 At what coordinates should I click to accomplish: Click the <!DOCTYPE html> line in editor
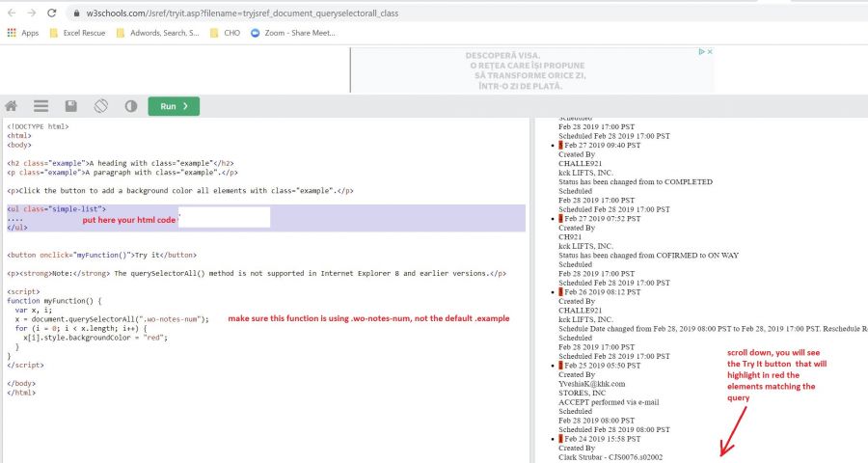[x=38, y=126]
